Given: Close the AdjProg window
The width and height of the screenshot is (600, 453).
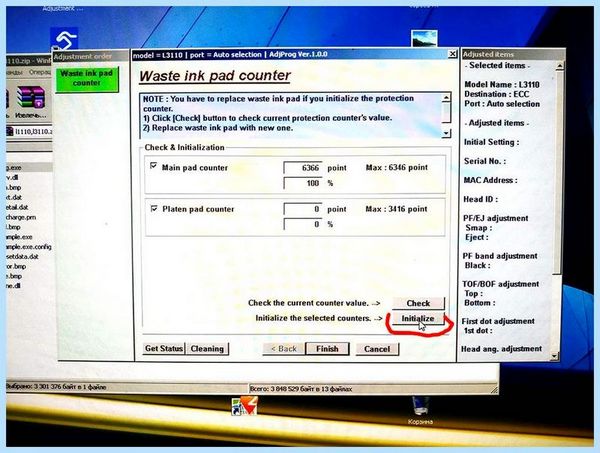Looking at the screenshot, I should click(x=452, y=54).
